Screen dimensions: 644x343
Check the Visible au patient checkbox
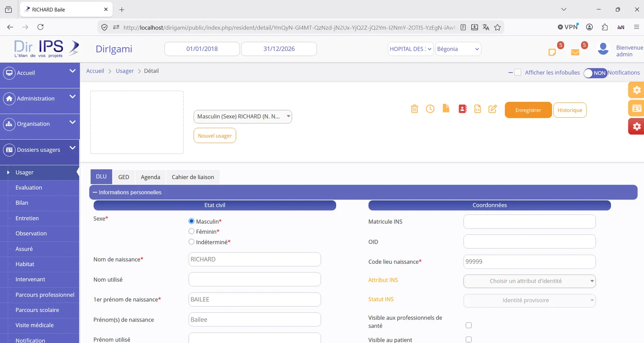pyautogui.click(x=469, y=339)
